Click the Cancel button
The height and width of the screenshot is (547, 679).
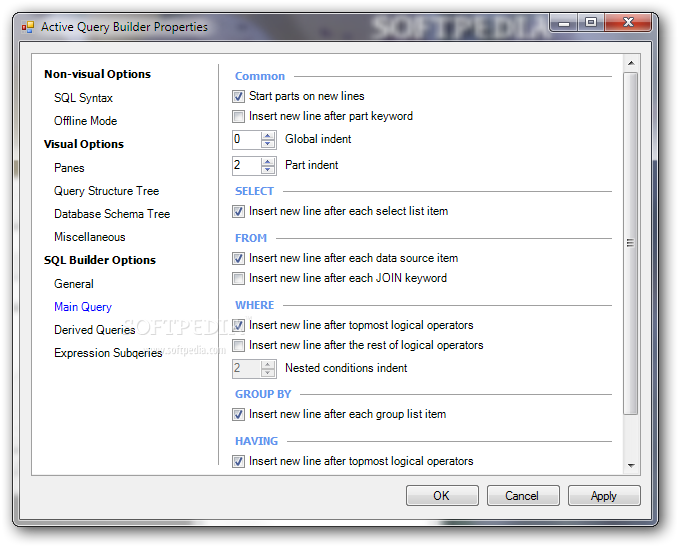pos(523,495)
